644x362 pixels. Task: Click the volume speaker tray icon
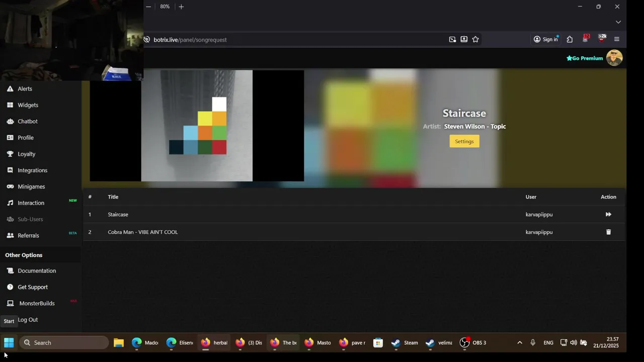click(x=574, y=343)
